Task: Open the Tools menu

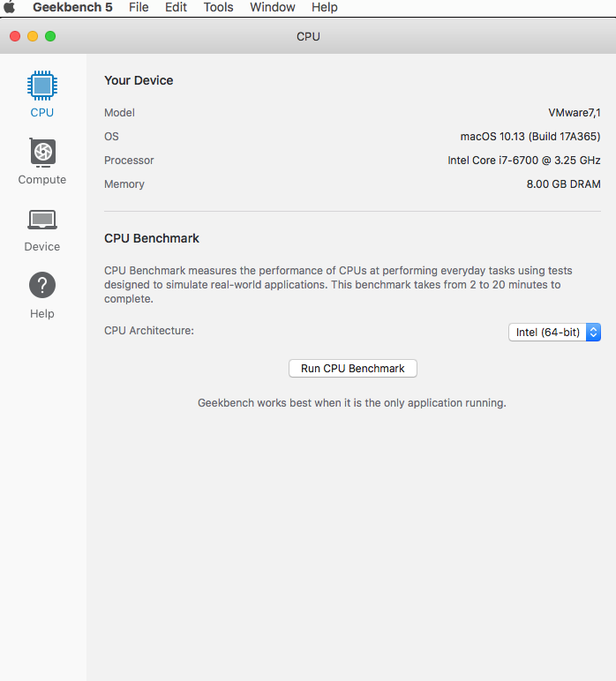Action: (x=219, y=7)
